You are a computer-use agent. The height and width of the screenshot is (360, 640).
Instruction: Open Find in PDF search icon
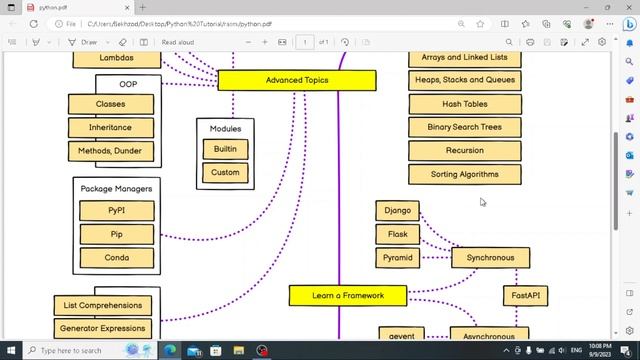coord(509,42)
